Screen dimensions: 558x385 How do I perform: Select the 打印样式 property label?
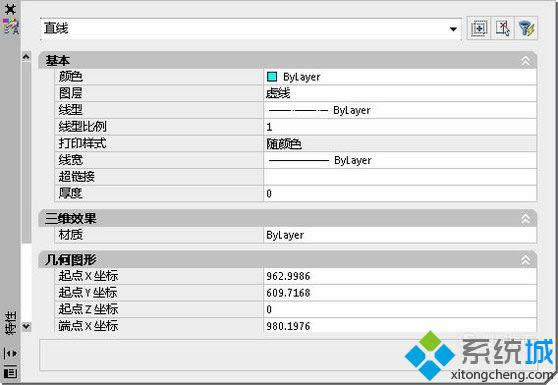coord(82,143)
